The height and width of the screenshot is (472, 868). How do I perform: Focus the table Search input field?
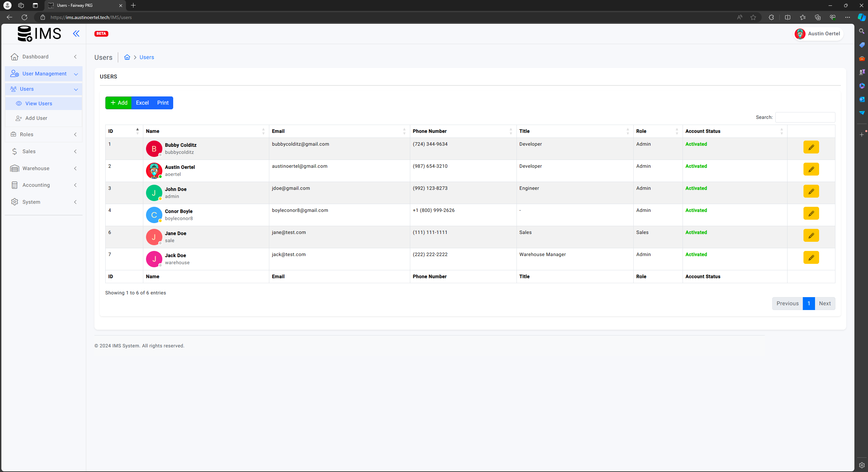[804, 117]
